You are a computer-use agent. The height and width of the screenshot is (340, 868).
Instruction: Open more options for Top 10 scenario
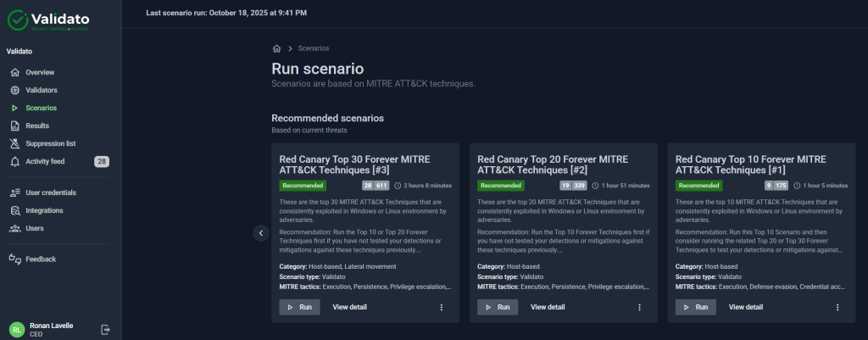(x=837, y=307)
